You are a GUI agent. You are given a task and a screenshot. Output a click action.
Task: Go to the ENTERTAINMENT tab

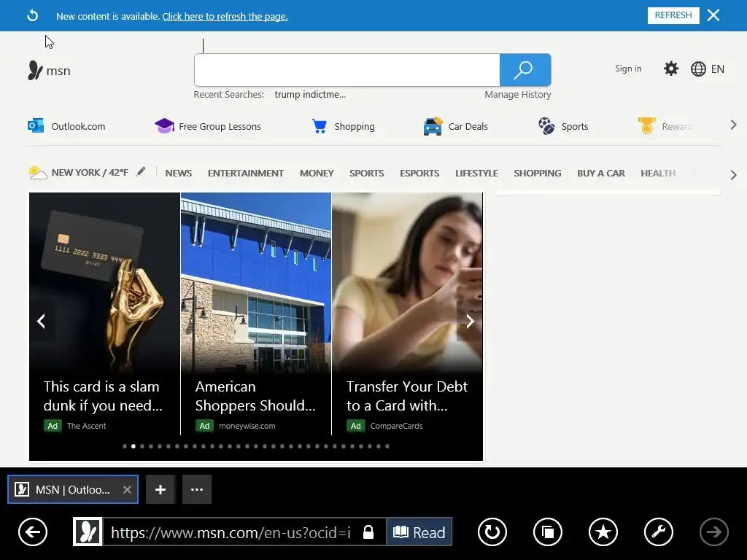(245, 174)
